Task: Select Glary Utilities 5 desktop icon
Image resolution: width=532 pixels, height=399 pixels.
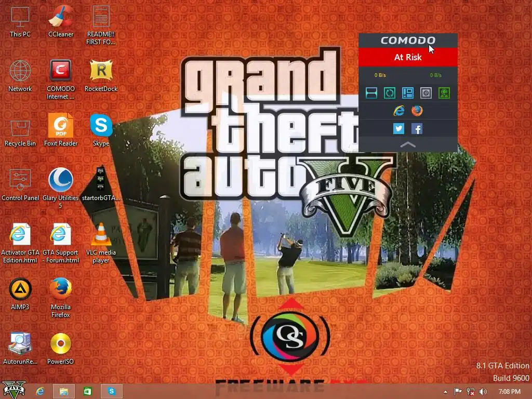Action: coord(61,189)
